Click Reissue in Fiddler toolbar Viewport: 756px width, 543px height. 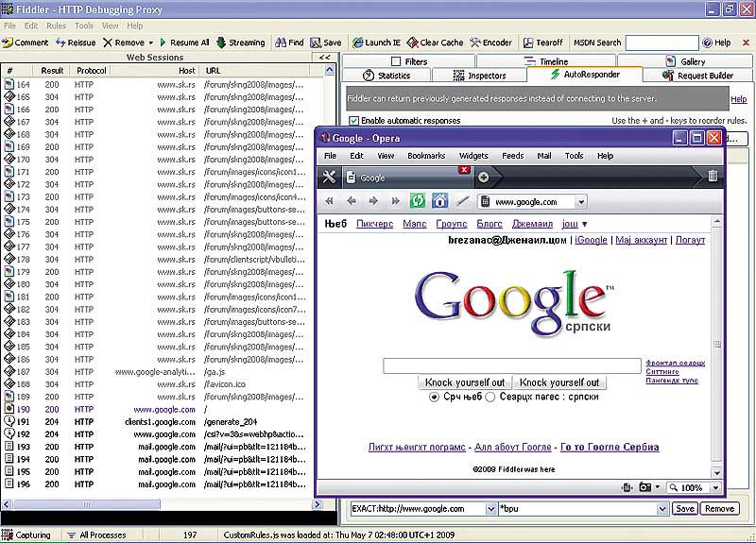pyautogui.click(x=76, y=42)
